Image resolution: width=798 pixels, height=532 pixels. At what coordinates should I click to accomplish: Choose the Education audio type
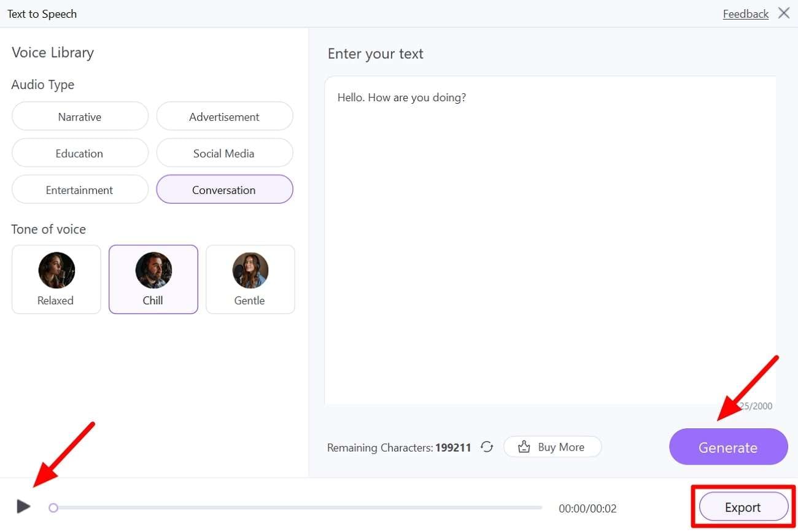coord(80,153)
